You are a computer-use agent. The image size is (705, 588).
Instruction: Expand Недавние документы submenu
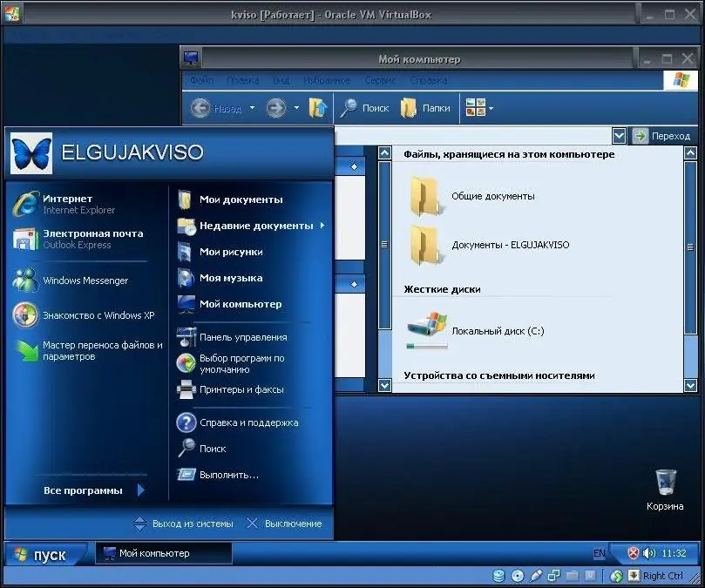pos(322,226)
